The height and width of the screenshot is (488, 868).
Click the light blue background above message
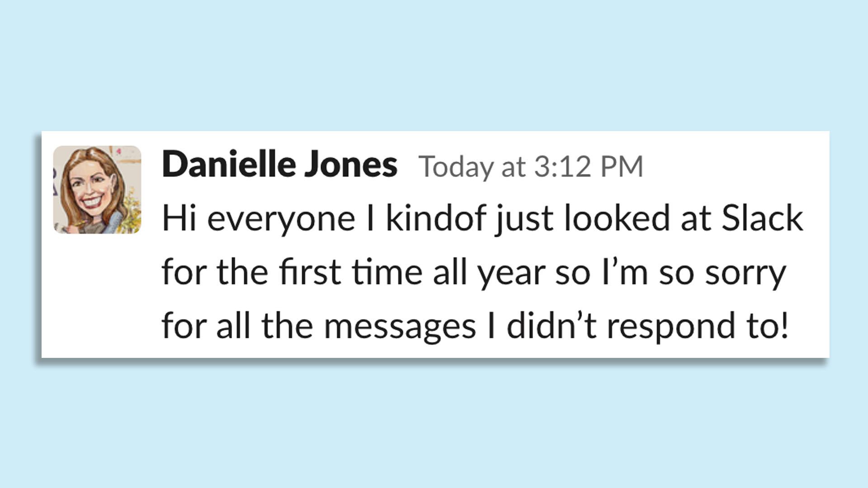point(434,63)
